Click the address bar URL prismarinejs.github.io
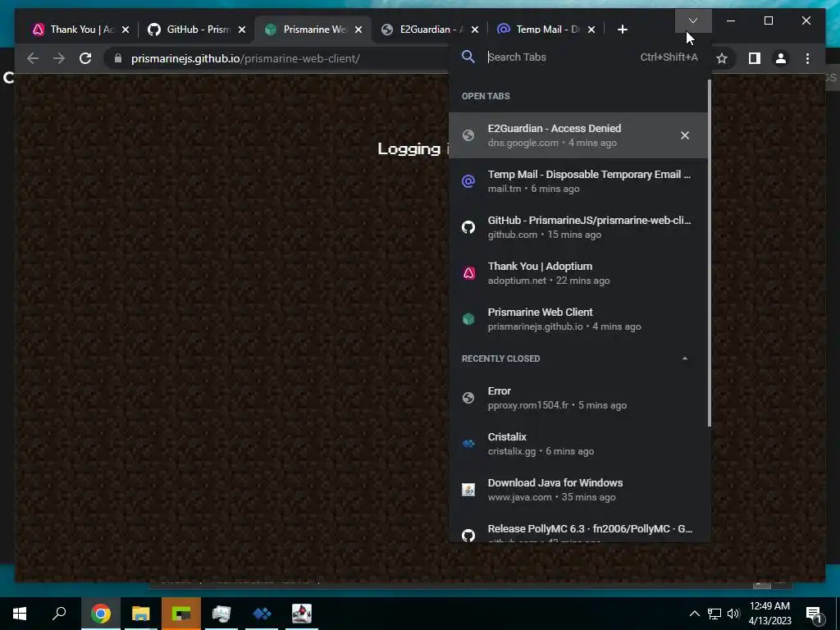Screen dimensions: 840x630 point(245,58)
